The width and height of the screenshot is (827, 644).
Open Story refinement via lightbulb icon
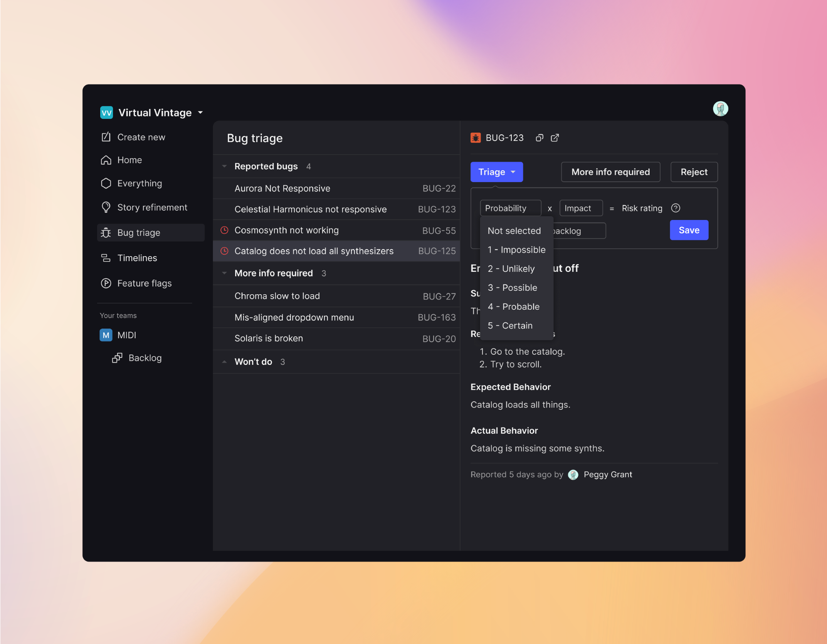[x=106, y=207]
